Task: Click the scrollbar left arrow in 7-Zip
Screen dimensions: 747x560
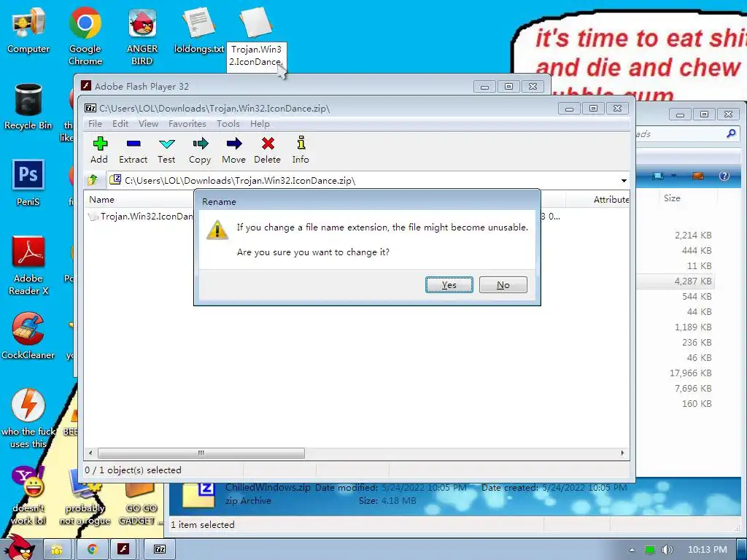Action: [x=90, y=453]
